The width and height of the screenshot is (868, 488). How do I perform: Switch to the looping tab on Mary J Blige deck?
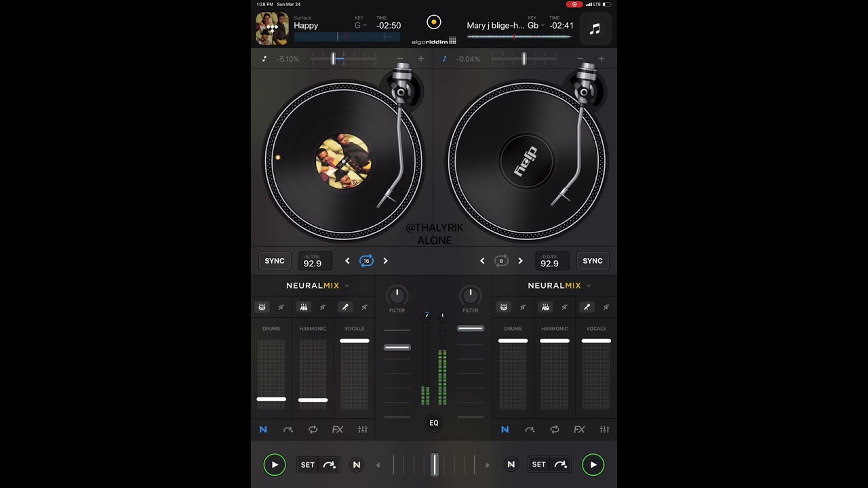click(x=555, y=430)
